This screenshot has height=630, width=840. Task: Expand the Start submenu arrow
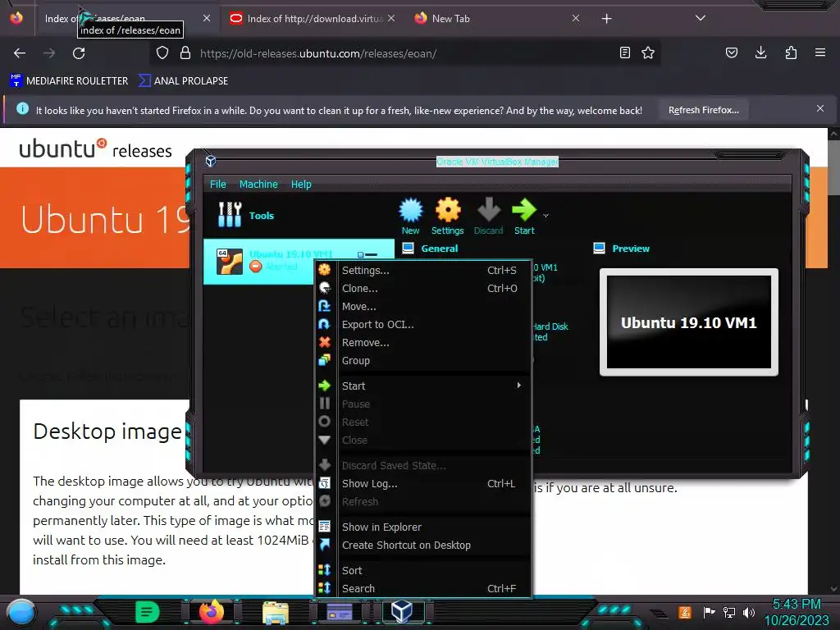point(518,386)
